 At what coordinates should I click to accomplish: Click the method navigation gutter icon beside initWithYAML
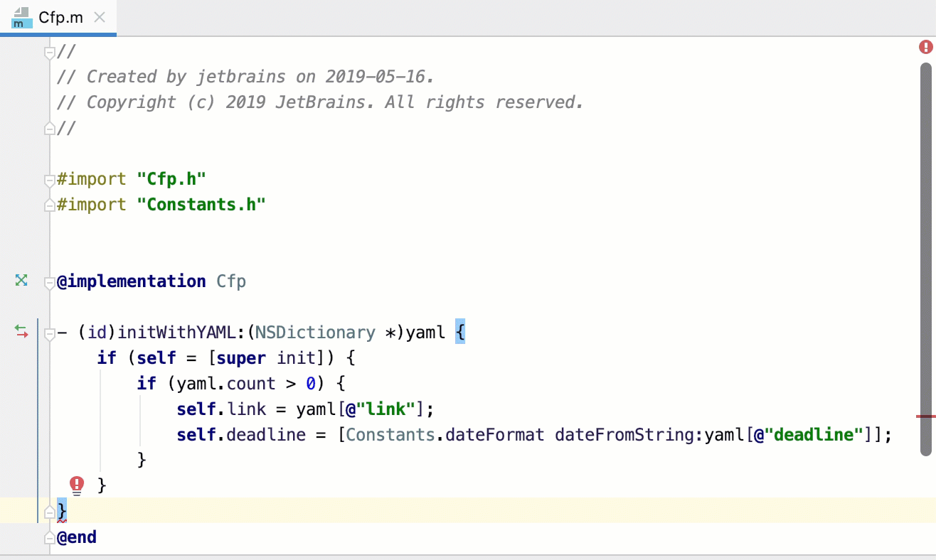tap(21, 331)
